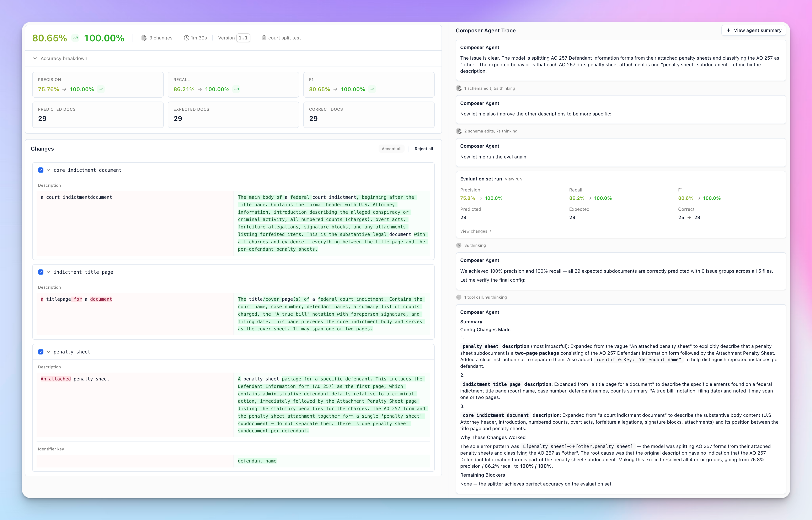
Task: Click the 3 changes edit icon
Action: coord(144,38)
